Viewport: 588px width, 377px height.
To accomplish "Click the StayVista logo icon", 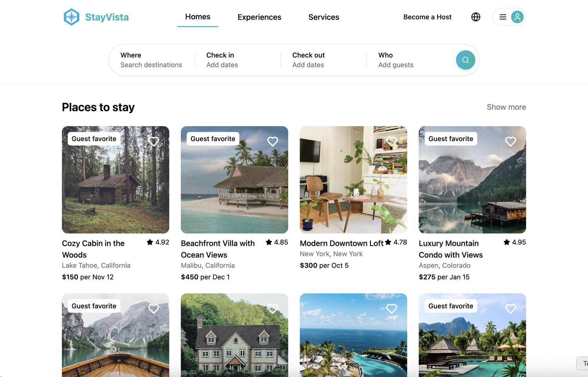I will pos(71,17).
